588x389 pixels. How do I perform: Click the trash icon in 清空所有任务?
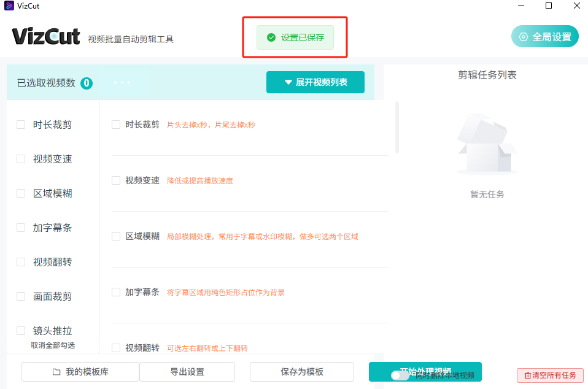pos(527,376)
